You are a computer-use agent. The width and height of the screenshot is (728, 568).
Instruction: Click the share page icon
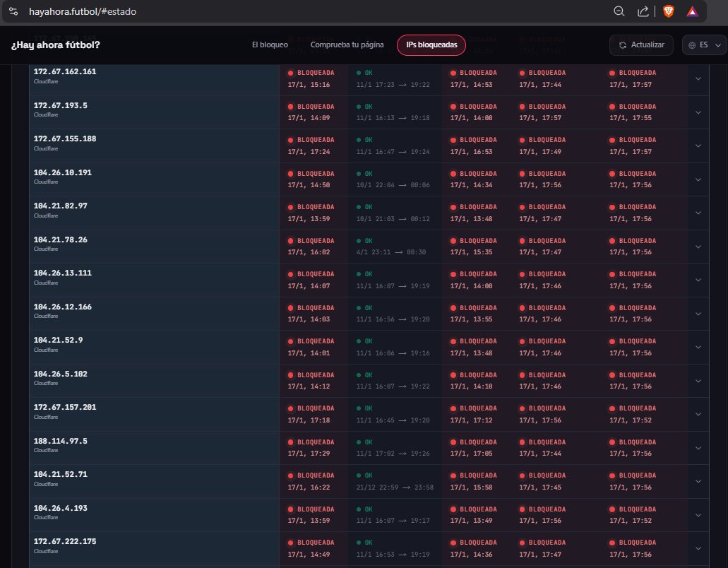pos(643,11)
